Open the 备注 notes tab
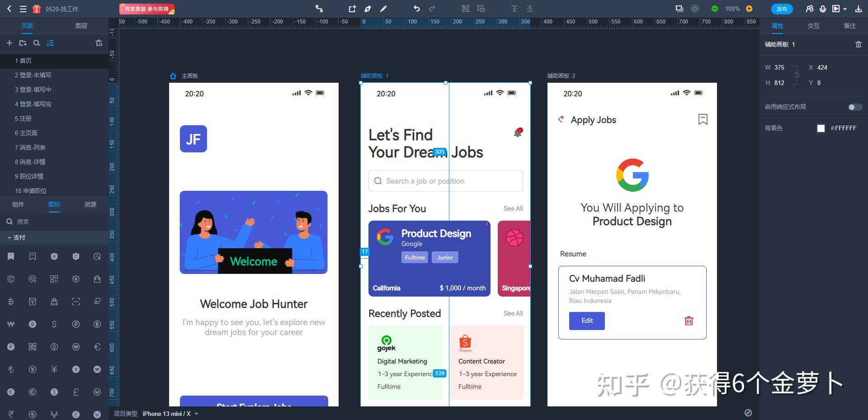Screen dimensions: 868x420 850,26
